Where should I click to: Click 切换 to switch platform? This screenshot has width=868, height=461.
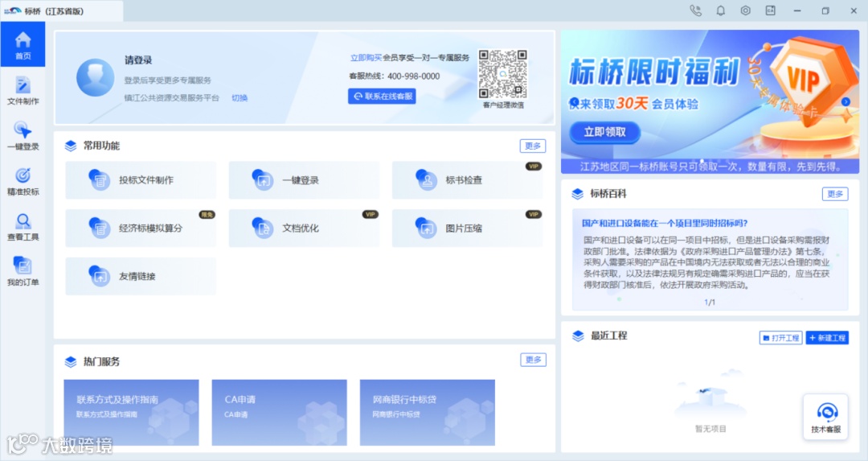click(240, 98)
